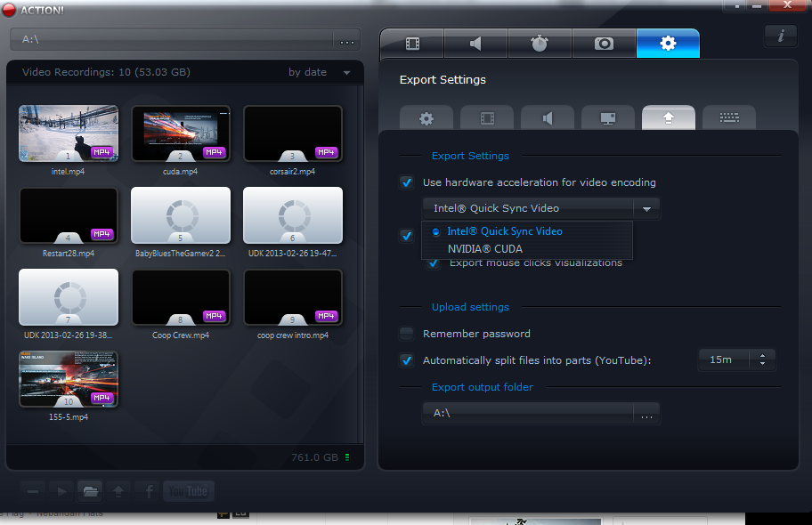Click the YouTube upload button
Screen dimensions: 812x525
[189, 491]
